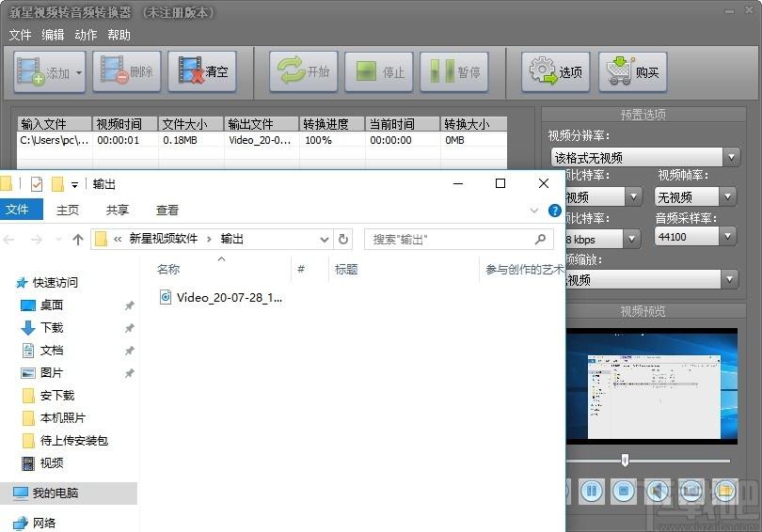The height and width of the screenshot is (532, 762).
Task: Switch to the Explorer 主页 tab
Action: [68, 210]
